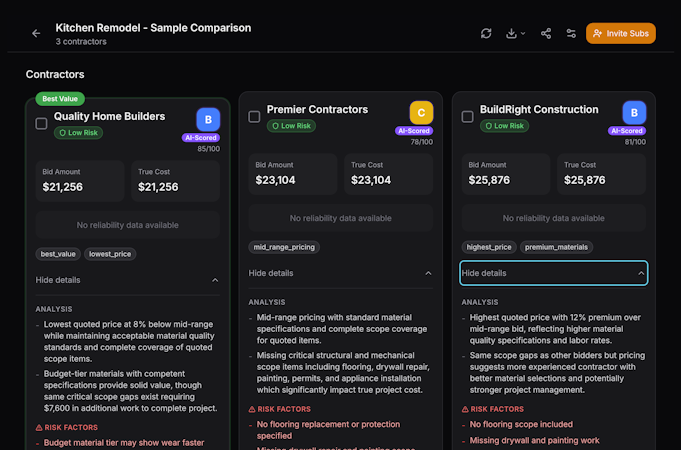Collapse Quality Home Builders details
Image resolution: width=681 pixels, height=450 pixels.
pos(127,280)
